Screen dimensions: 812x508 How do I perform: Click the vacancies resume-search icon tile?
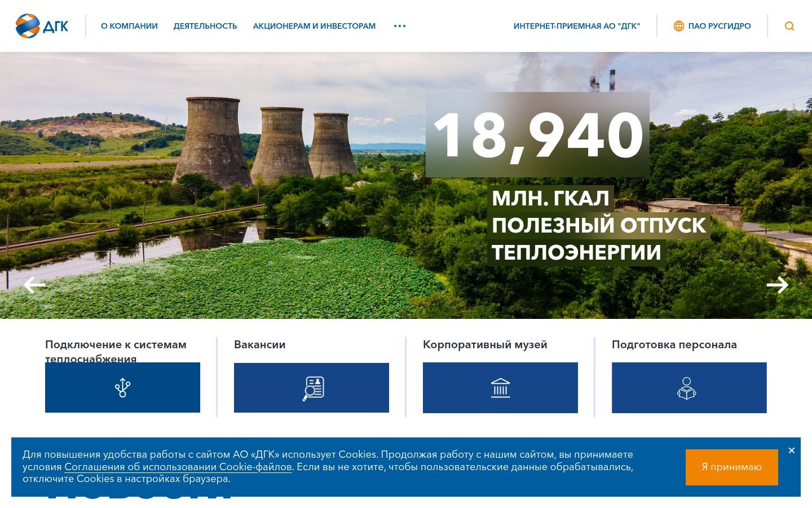pos(311,388)
